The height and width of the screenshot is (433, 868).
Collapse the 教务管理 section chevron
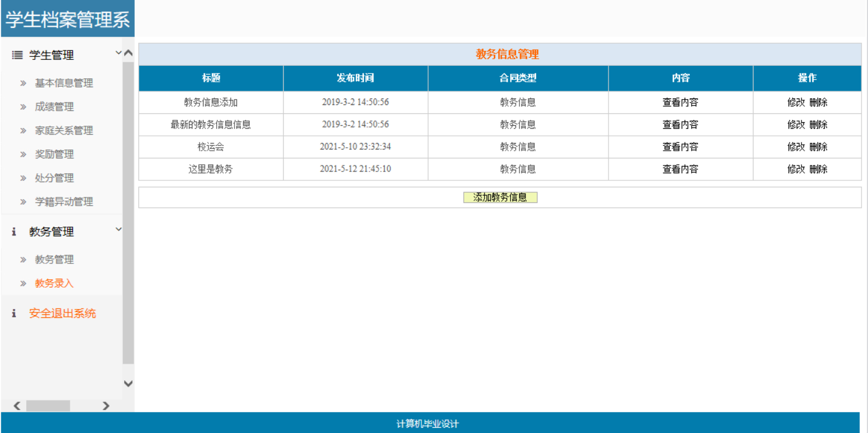pyautogui.click(x=118, y=229)
